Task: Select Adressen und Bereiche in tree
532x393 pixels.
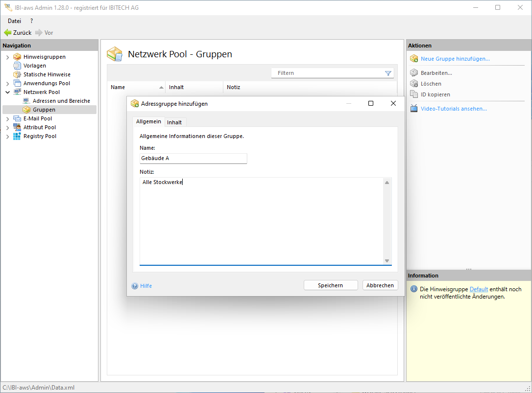Action: pyautogui.click(x=61, y=101)
